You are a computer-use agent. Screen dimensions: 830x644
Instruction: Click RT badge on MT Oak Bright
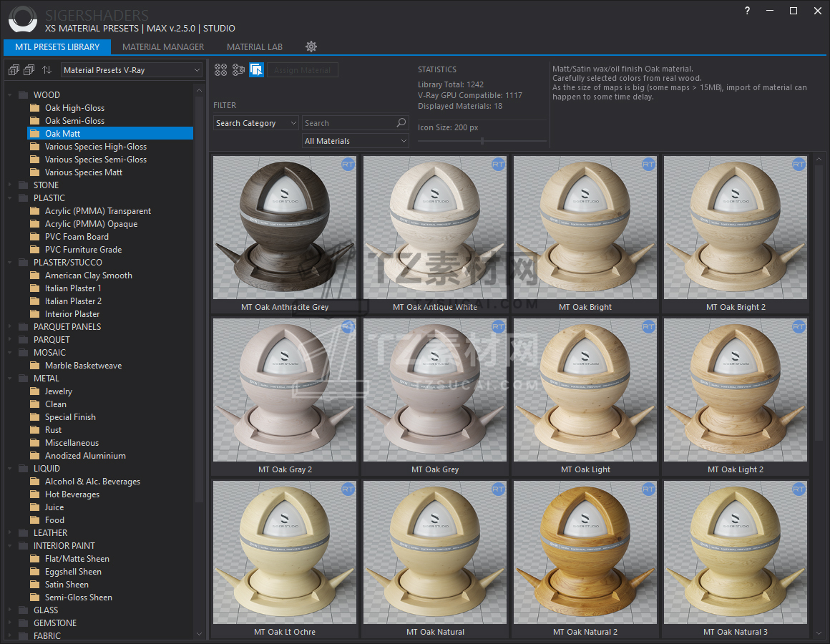648,165
